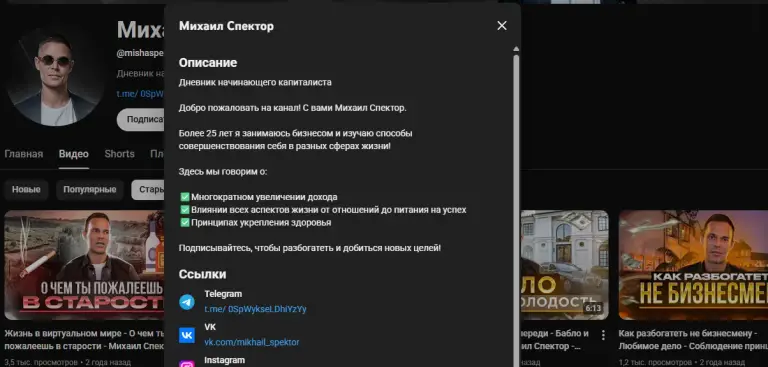Open the channel avatar of Михаил Спектор

coord(54,77)
